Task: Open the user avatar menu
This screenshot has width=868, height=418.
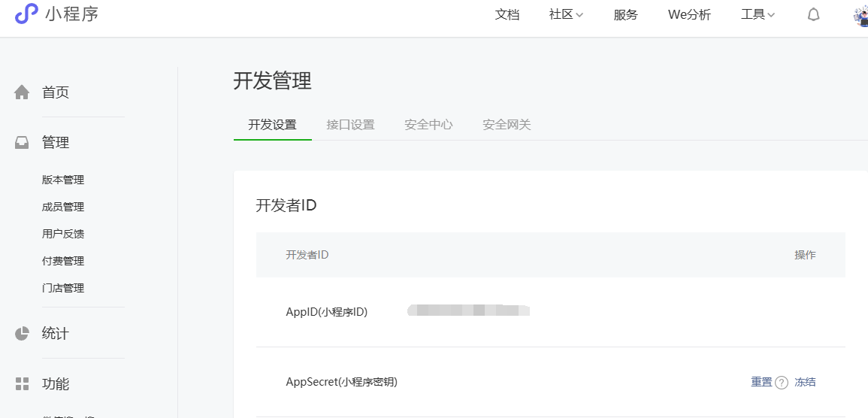Action: [861, 16]
